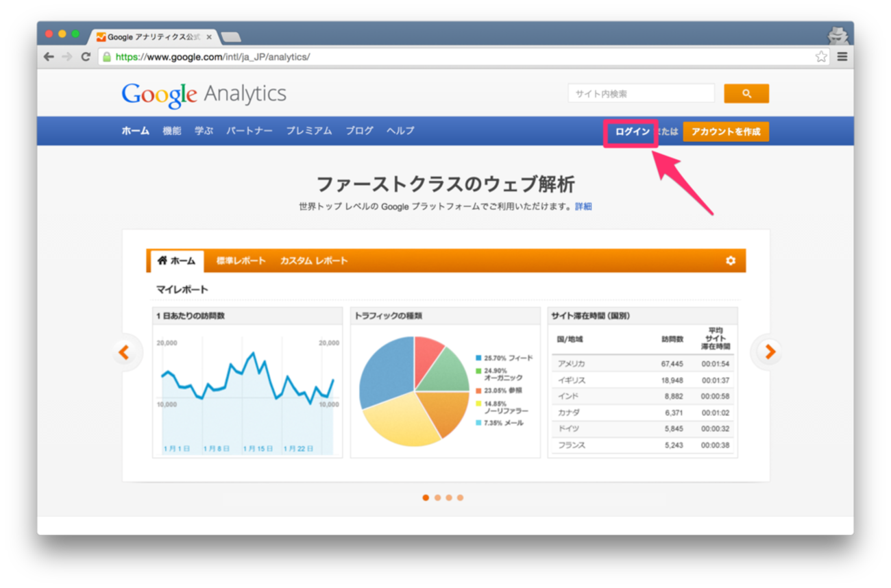The width and height of the screenshot is (891, 588).
Task: Click the 25.70% フィード legend entry
Action: click(x=504, y=358)
